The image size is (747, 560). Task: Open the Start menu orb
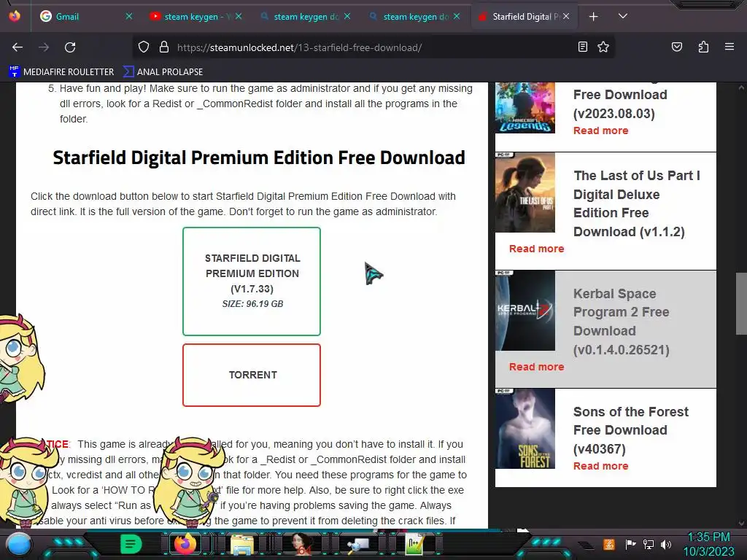click(19, 544)
